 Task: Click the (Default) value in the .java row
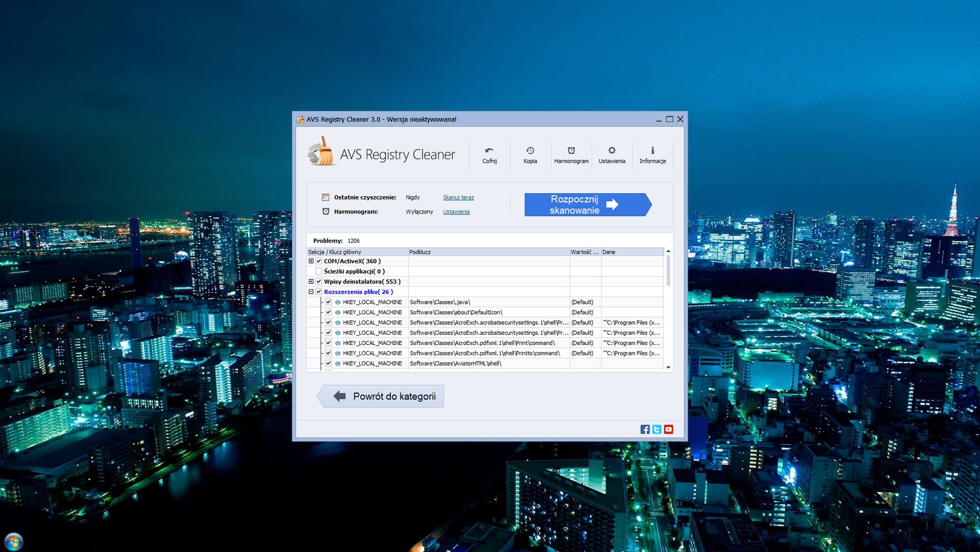click(582, 302)
